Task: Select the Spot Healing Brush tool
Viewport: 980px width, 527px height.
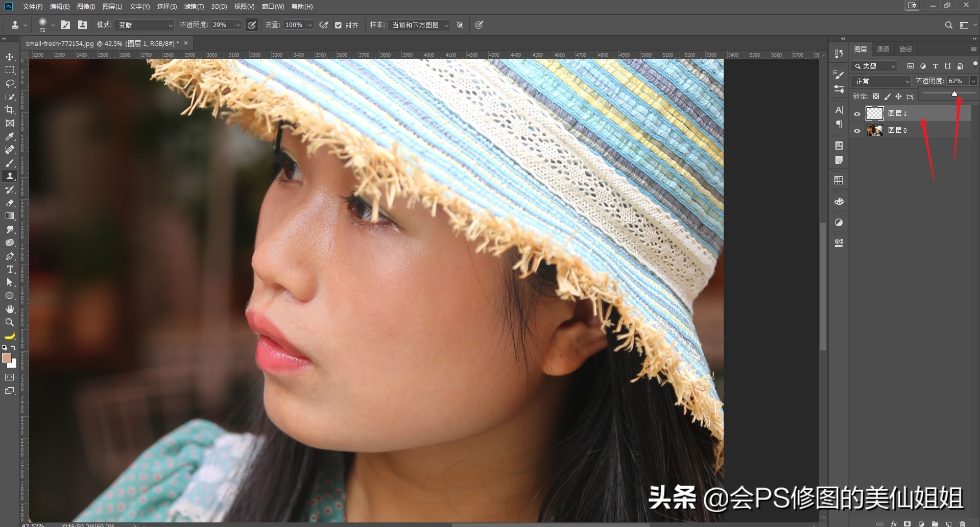Action: (x=9, y=150)
